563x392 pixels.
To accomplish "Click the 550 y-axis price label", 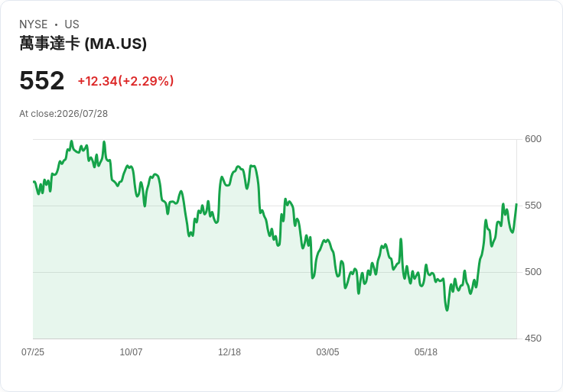I will point(533,206).
